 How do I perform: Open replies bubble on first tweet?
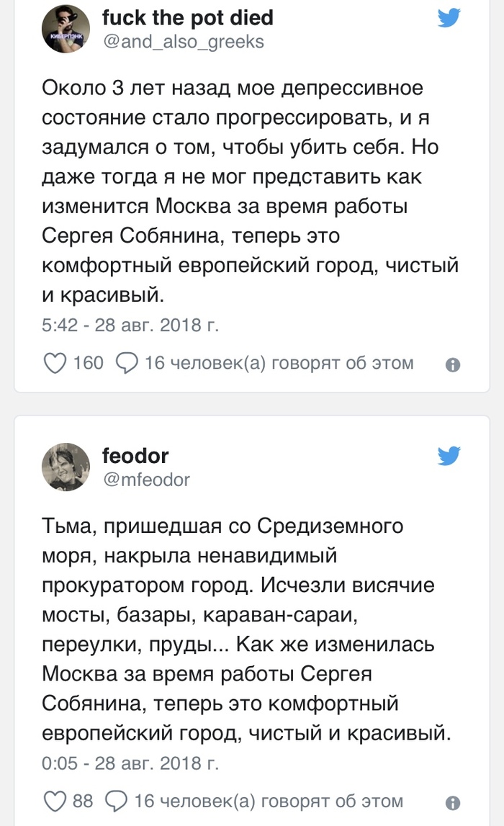[x=127, y=363]
